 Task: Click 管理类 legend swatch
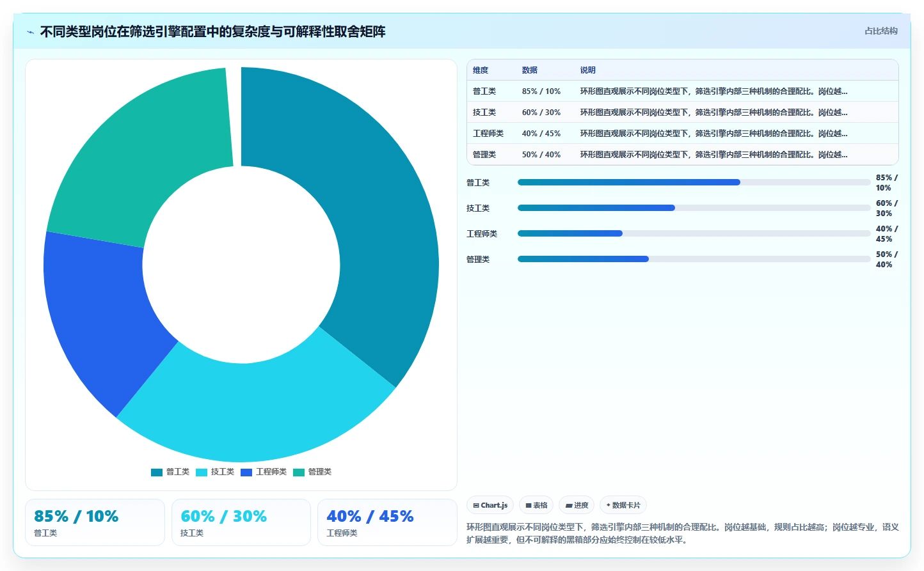[x=299, y=473]
